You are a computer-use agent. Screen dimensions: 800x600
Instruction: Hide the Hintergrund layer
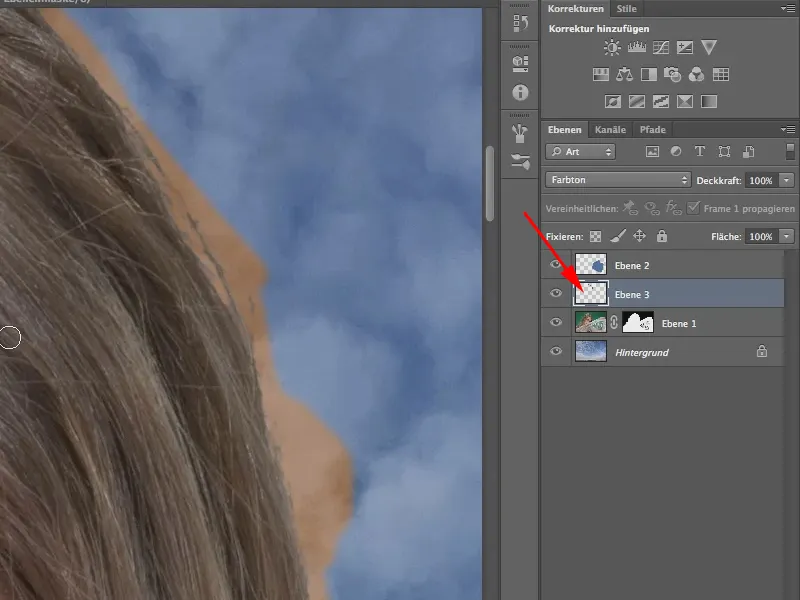pyautogui.click(x=556, y=352)
